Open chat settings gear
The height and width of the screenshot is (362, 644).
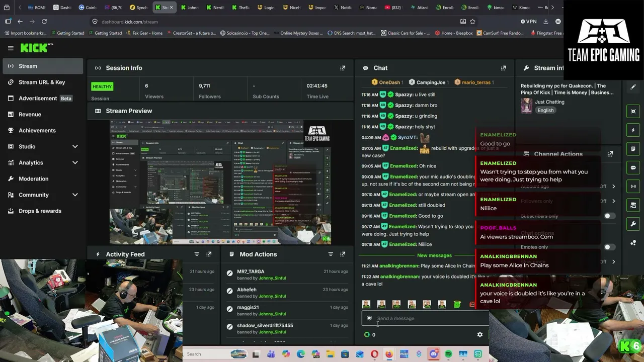click(x=479, y=334)
